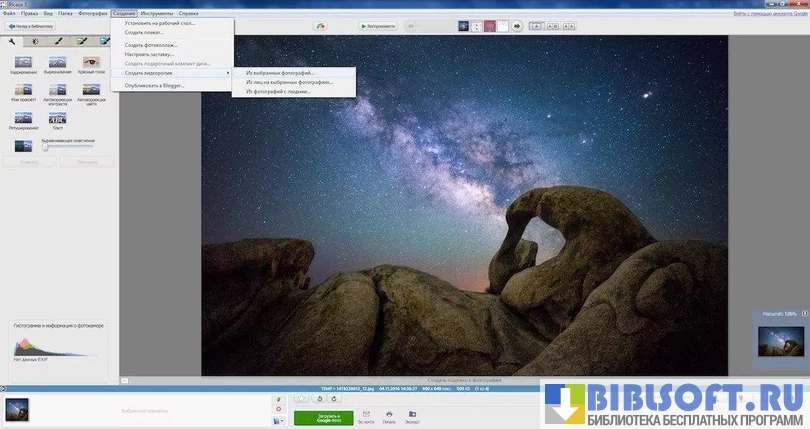Image resolution: width=810 pixels, height=429 pixels.
Task: Open the Retouch (Ретуширование) tool
Action: 23,118
